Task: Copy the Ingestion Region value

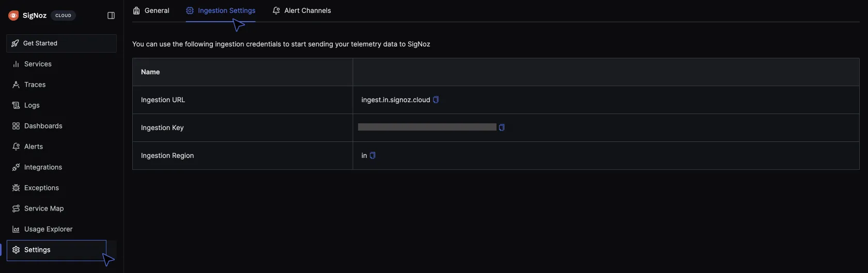Action: click(373, 155)
